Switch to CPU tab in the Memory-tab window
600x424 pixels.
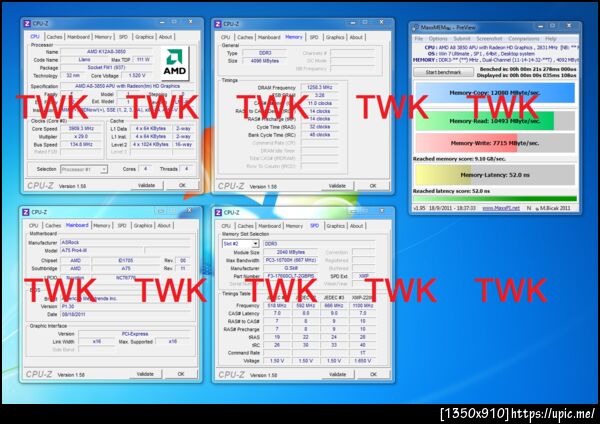tap(225, 38)
